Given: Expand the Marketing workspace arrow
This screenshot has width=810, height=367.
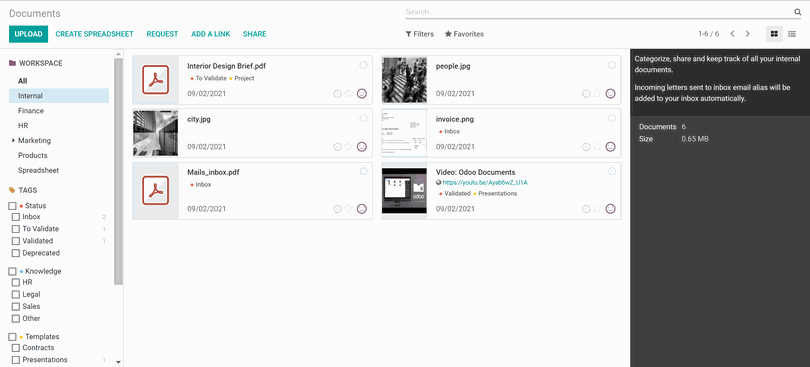Looking at the screenshot, I should pyautogui.click(x=13, y=141).
